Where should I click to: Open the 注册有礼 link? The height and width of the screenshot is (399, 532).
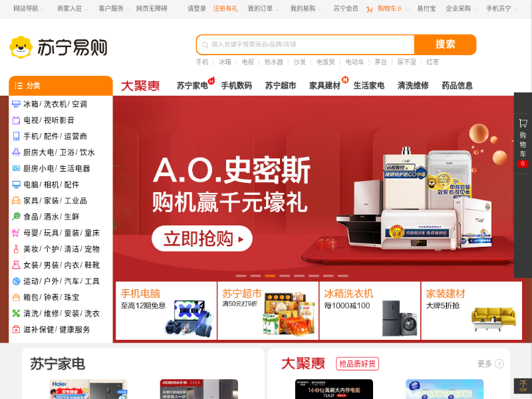coord(225,9)
